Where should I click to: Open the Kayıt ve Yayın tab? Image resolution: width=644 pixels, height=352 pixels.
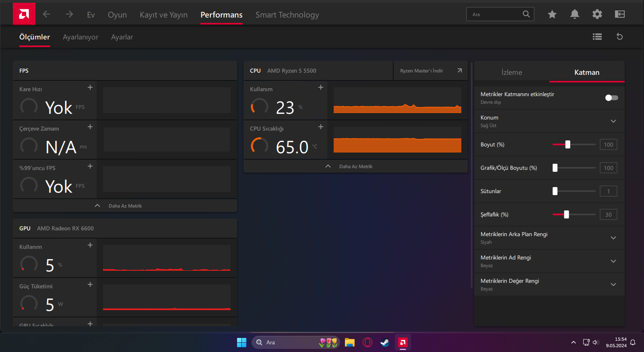[x=164, y=15]
